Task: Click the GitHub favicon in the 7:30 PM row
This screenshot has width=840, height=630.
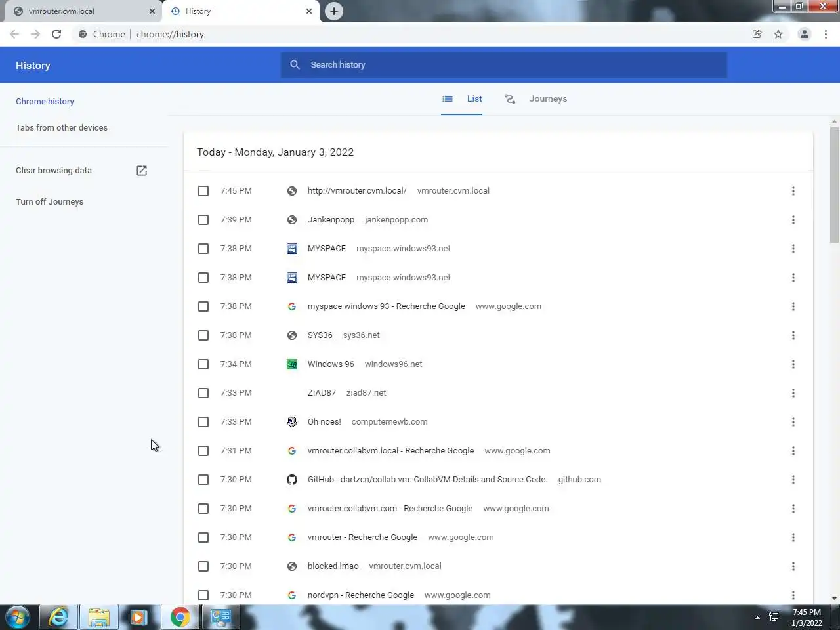Action: click(292, 480)
